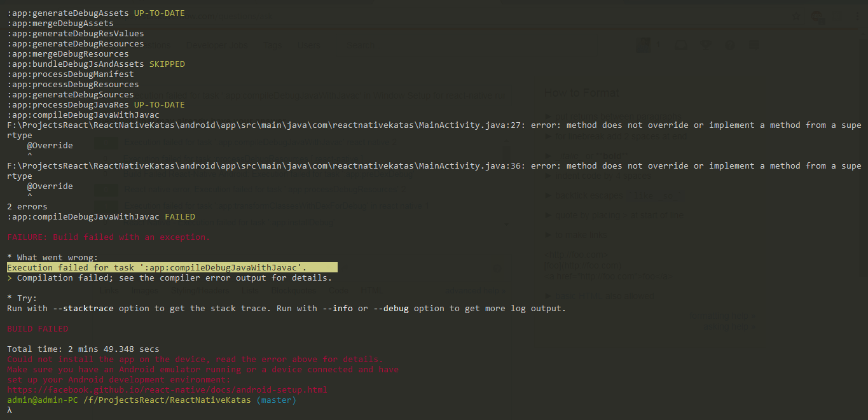The width and height of the screenshot is (868, 420).
Task: Click the '/f/ProjectsReact/ReactNativeKatas' working directory path
Action: pos(167,400)
